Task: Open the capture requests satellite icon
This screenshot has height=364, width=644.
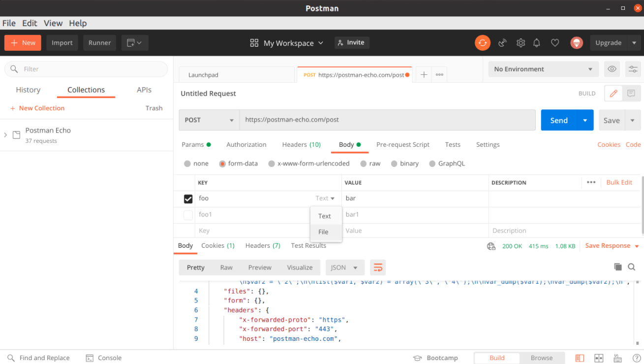Action: [502, 43]
